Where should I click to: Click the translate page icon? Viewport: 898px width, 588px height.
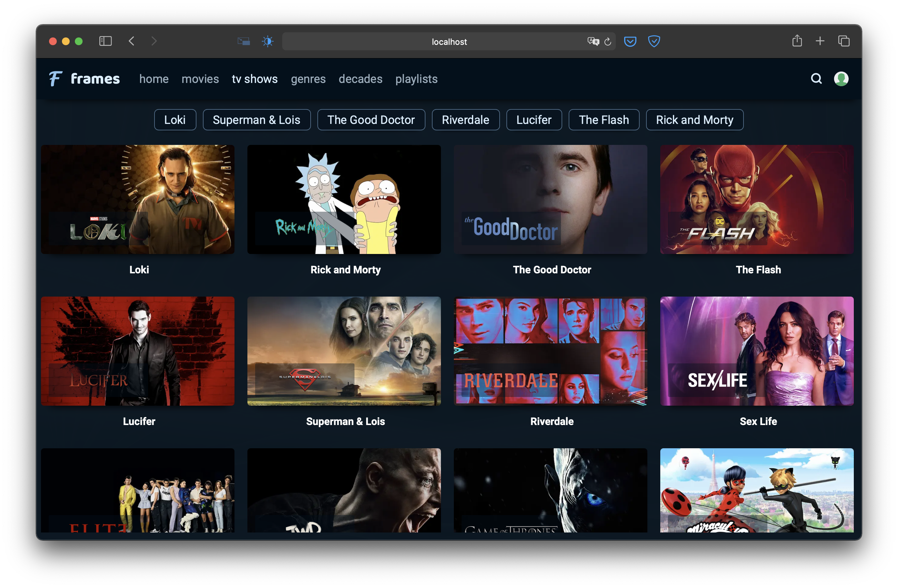pyautogui.click(x=593, y=42)
